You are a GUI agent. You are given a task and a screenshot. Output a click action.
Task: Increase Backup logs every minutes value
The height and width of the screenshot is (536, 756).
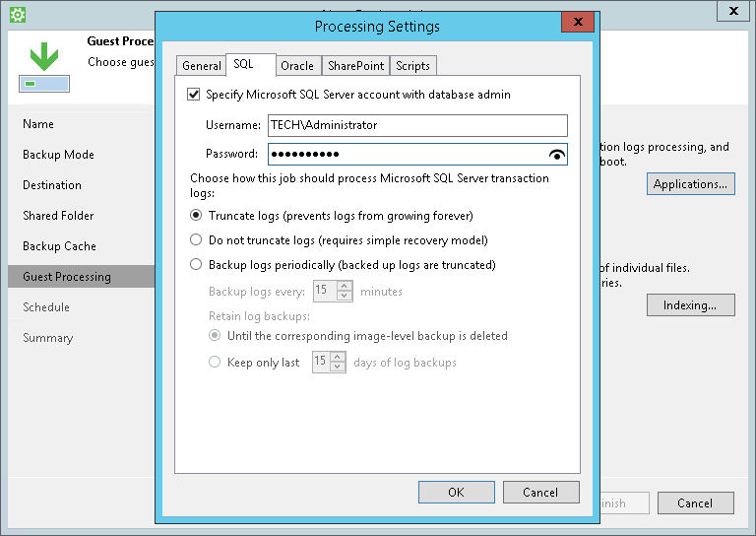(x=345, y=286)
